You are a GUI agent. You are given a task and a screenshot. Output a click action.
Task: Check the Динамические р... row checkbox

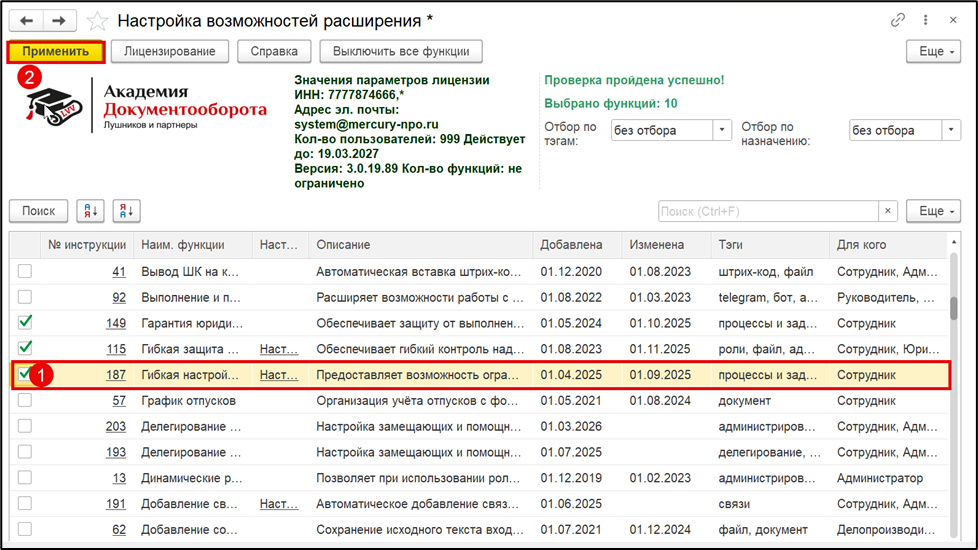pos(25,478)
